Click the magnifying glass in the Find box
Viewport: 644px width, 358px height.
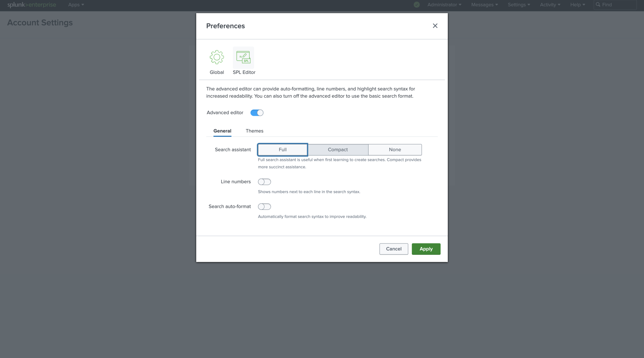pos(598,5)
